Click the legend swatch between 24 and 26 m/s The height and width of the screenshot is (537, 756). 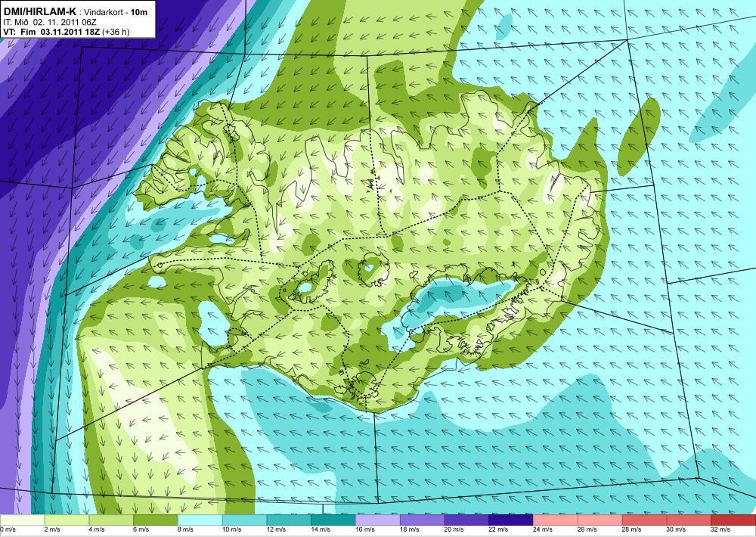(556, 520)
